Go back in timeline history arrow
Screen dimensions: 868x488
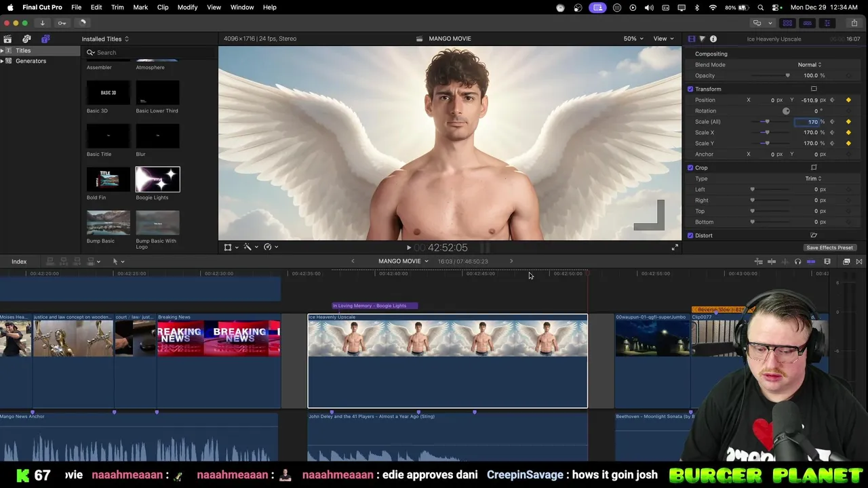click(x=353, y=261)
